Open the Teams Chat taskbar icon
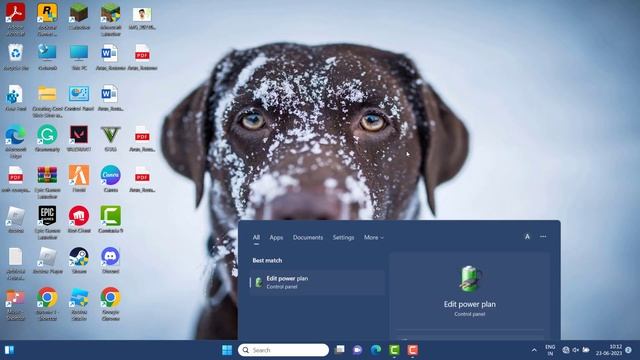The image size is (640, 360). click(x=358, y=350)
